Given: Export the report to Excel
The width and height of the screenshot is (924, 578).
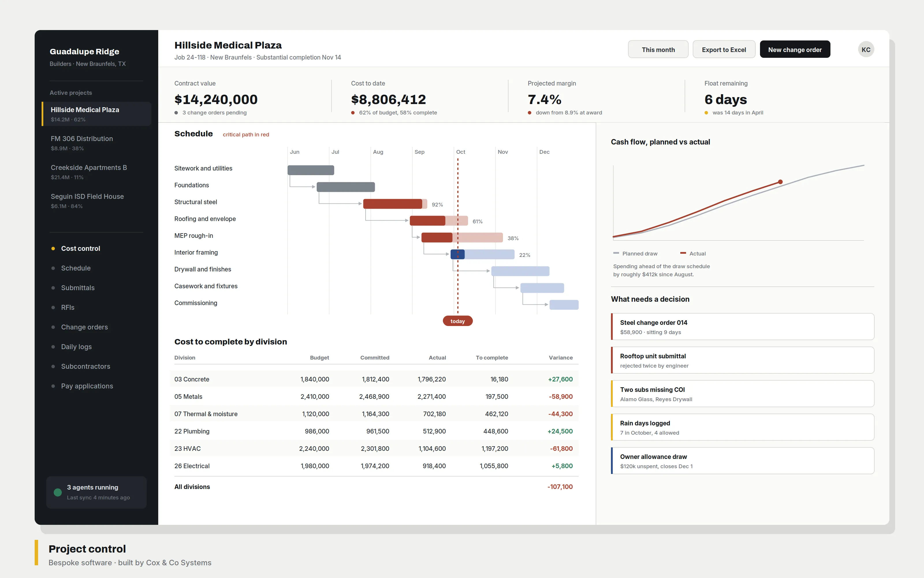Looking at the screenshot, I should pos(724,50).
